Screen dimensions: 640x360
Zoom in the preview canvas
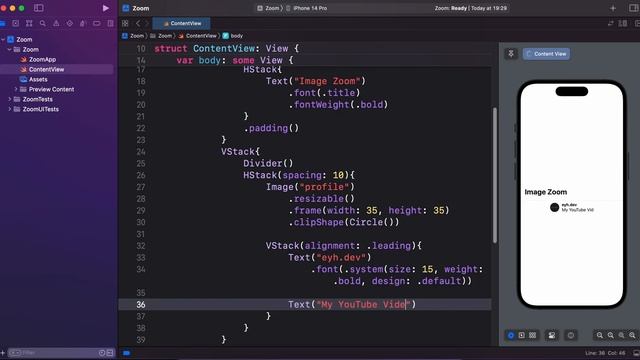(632, 335)
